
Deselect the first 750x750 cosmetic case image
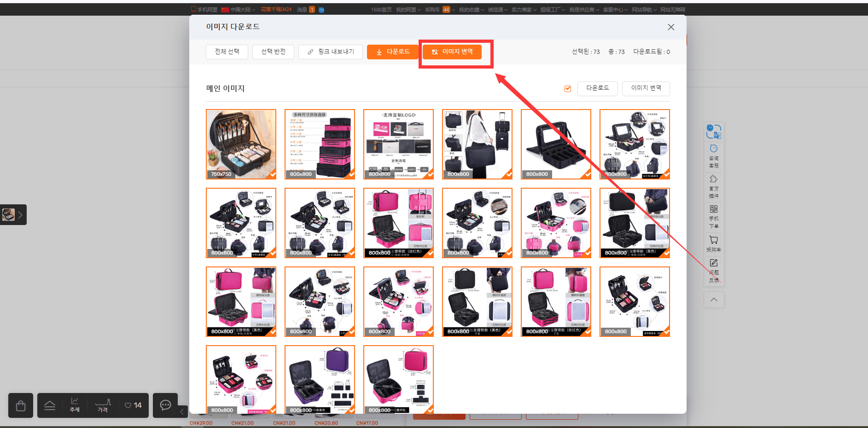241,144
